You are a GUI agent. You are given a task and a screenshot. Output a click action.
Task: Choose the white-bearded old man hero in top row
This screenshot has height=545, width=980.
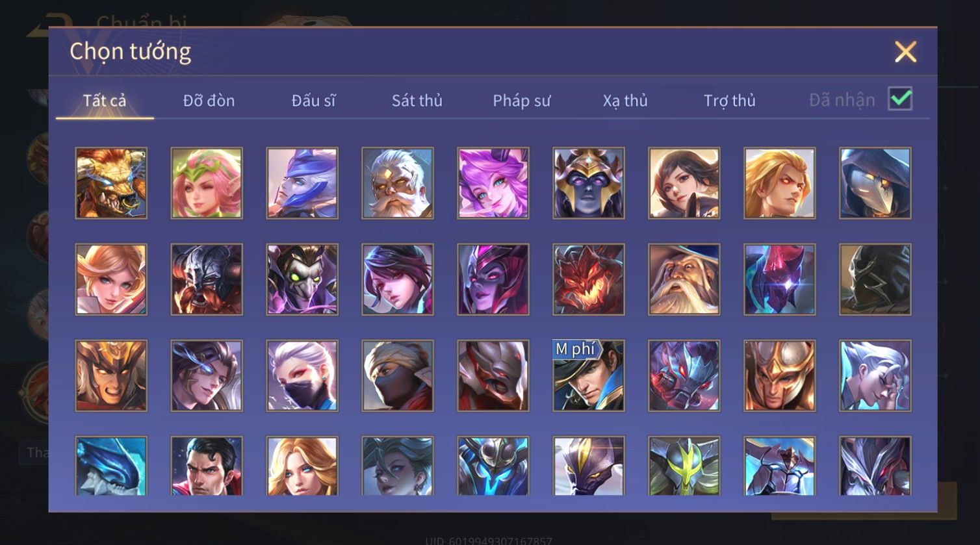[398, 183]
